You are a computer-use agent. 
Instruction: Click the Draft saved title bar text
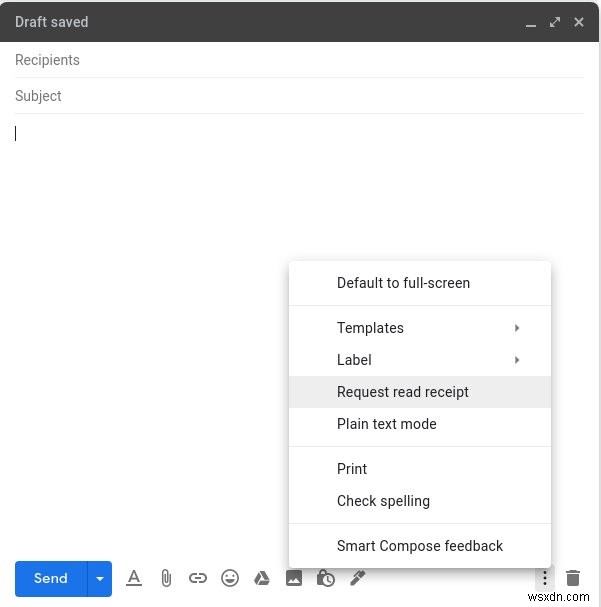(52, 22)
